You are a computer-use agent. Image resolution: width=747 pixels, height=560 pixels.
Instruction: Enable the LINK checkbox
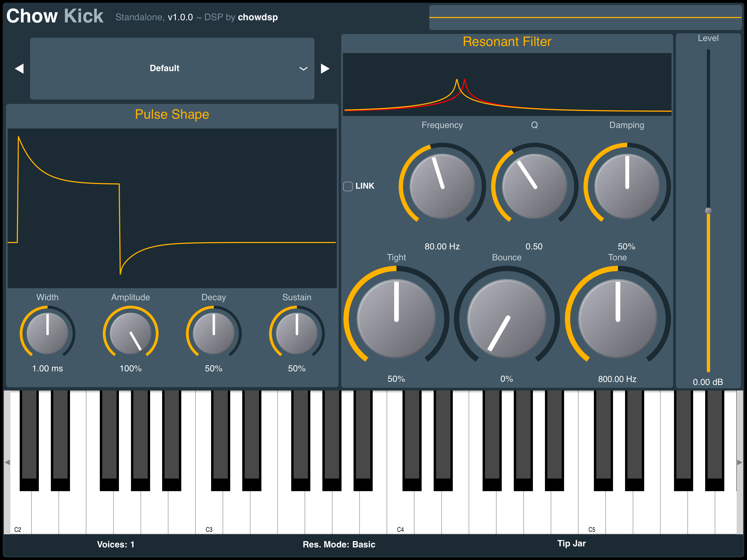348,186
